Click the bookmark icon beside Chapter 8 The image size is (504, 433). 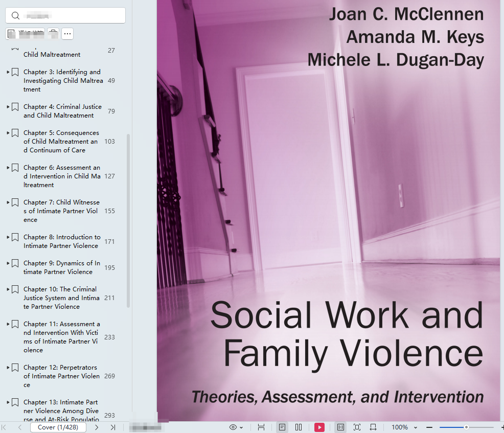point(15,237)
